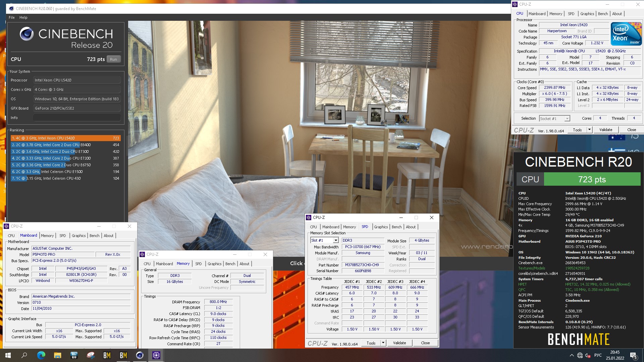Click title icon of the CPU-Z SPD window

[309, 218]
